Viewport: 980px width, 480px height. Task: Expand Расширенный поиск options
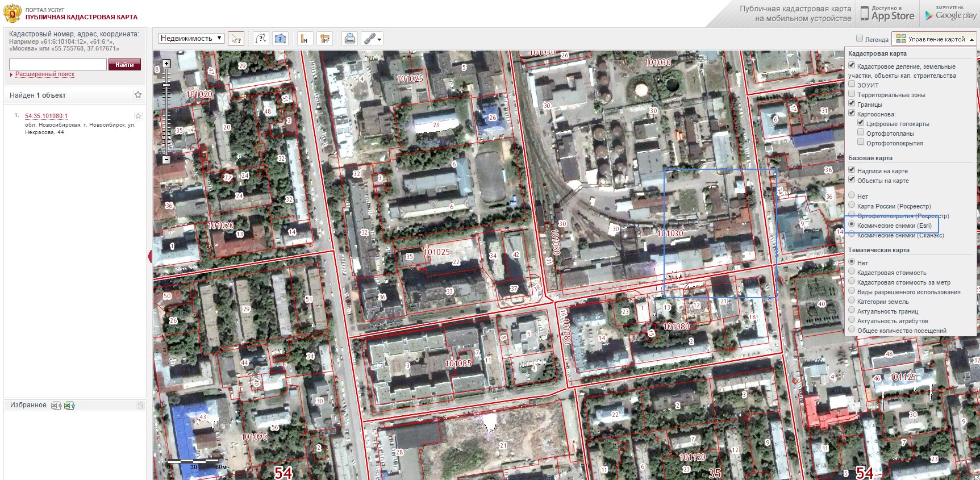click(x=45, y=74)
